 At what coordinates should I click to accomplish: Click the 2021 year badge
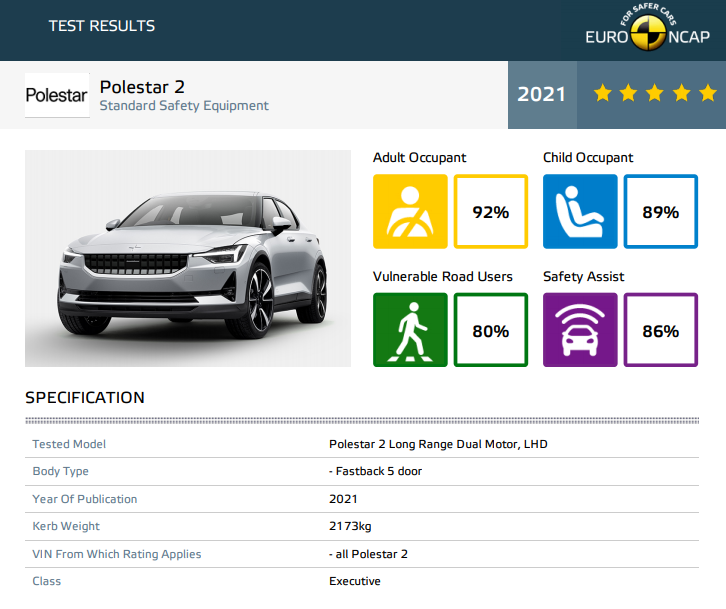pos(542,94)
